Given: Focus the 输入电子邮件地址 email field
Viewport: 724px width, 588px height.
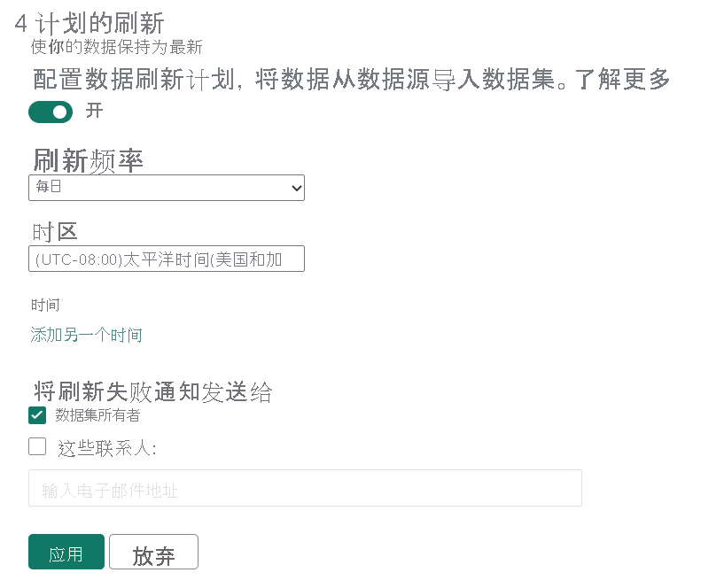Looking at the screenshot, I should (305, 489).
